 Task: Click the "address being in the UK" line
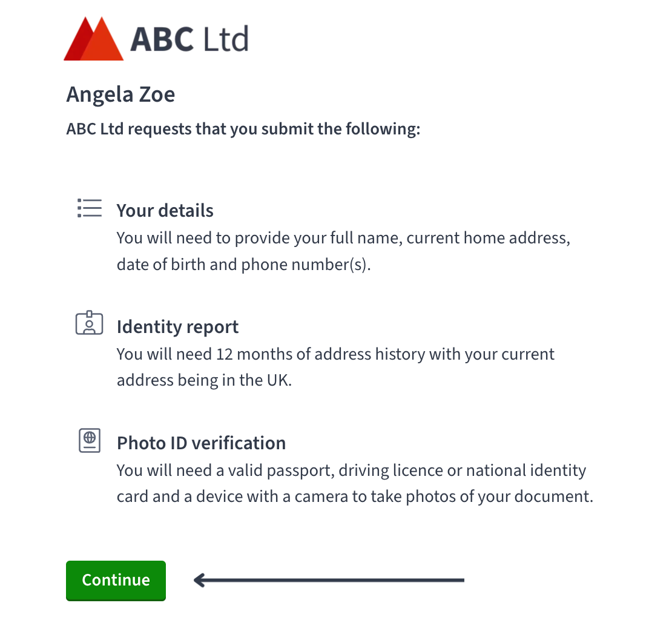click(x=204, y=380)
